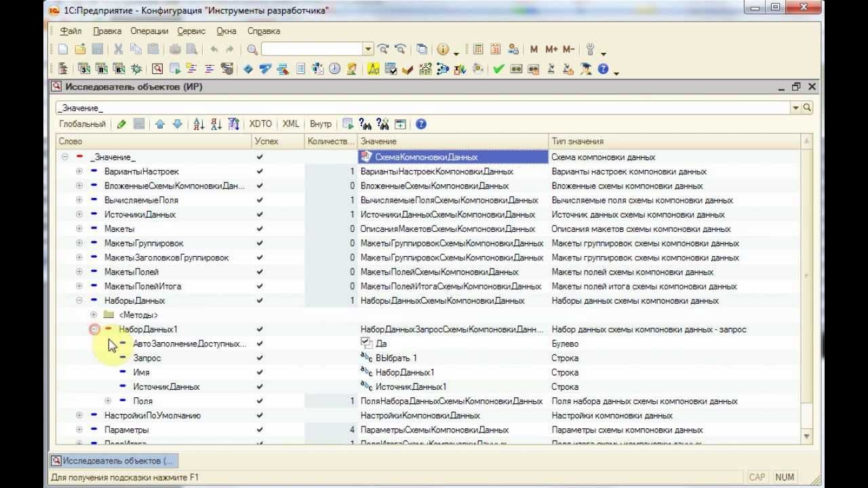Click the Глобальный button
Viewport: 868px width, 488px height.
82,124
